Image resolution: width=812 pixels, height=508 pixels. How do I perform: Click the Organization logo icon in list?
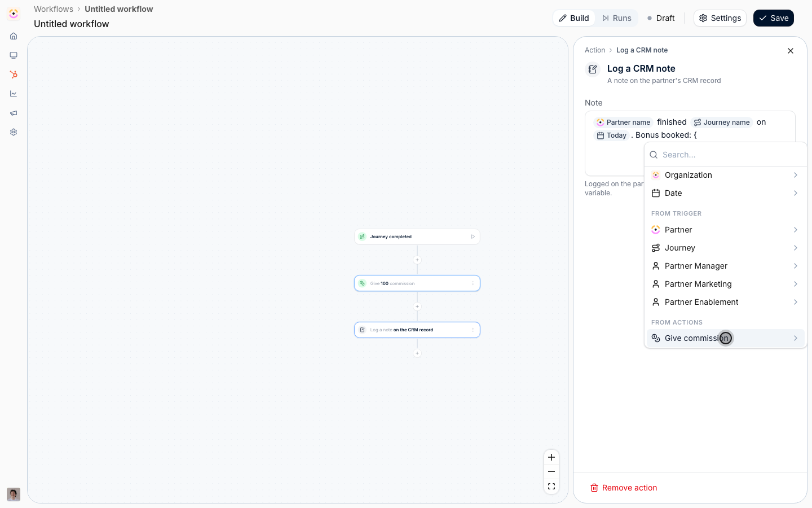tap(656, 175)
